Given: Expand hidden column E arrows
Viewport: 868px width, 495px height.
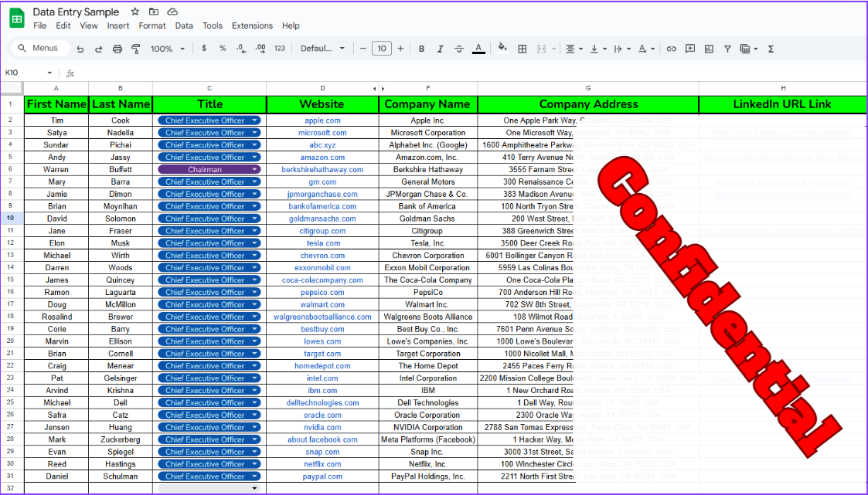Looking at the screenshot, I should pos(379,89).
